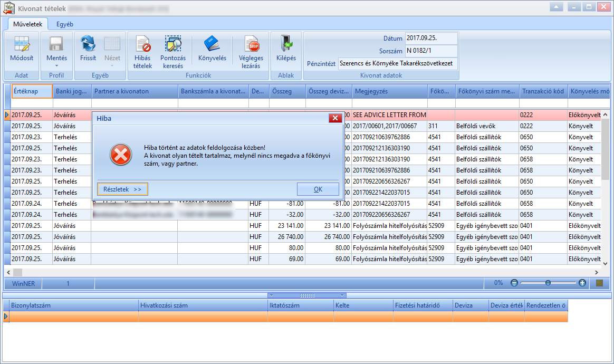This screenshot has height=364, width=614.
Task: Click the Értéknap column header
Action: [32, 91]
